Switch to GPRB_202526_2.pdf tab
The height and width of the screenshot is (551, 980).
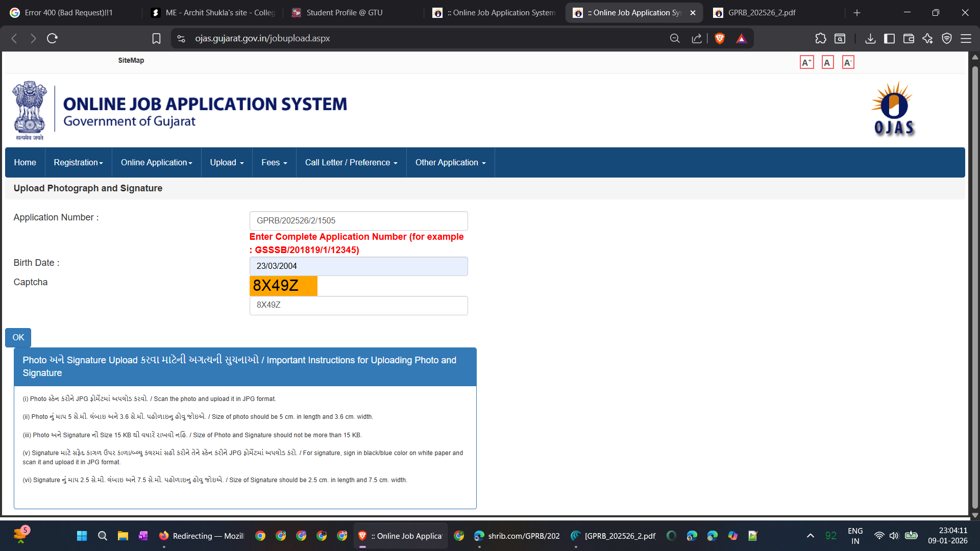coord(761,13)
